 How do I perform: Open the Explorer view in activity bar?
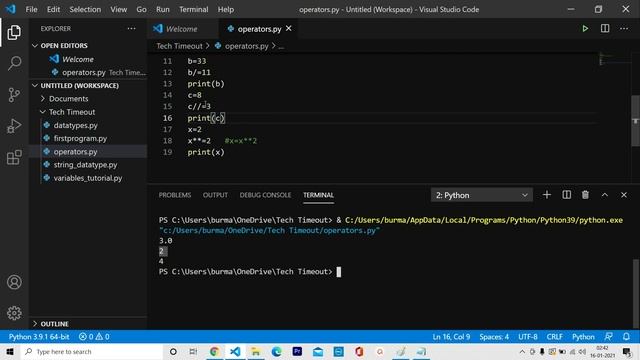14,32
